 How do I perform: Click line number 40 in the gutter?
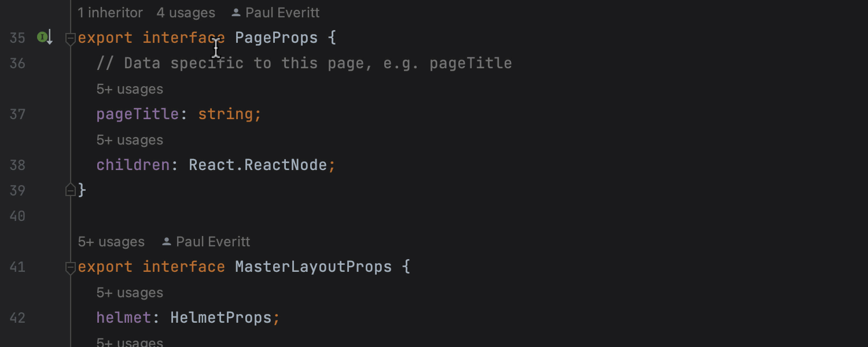17,216
